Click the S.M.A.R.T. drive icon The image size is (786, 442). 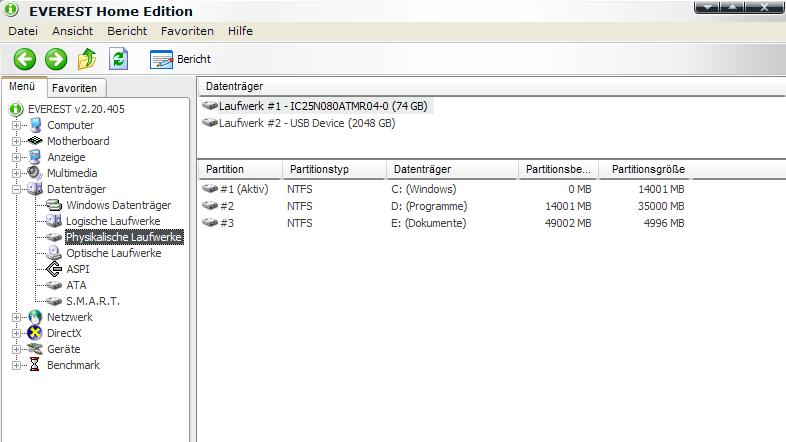pyautogui.click(x=54, y=301)
